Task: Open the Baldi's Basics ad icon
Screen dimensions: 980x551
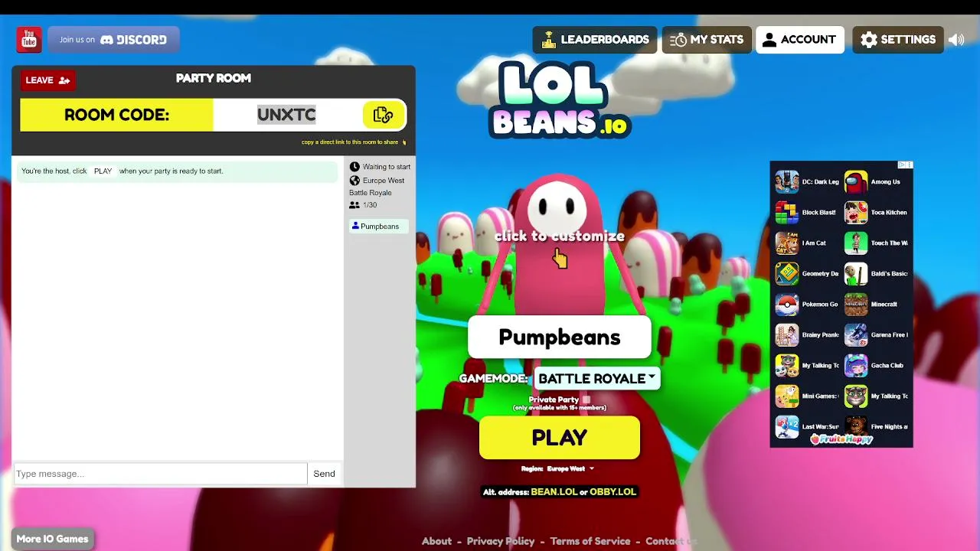Action: [x=856, y=274]
